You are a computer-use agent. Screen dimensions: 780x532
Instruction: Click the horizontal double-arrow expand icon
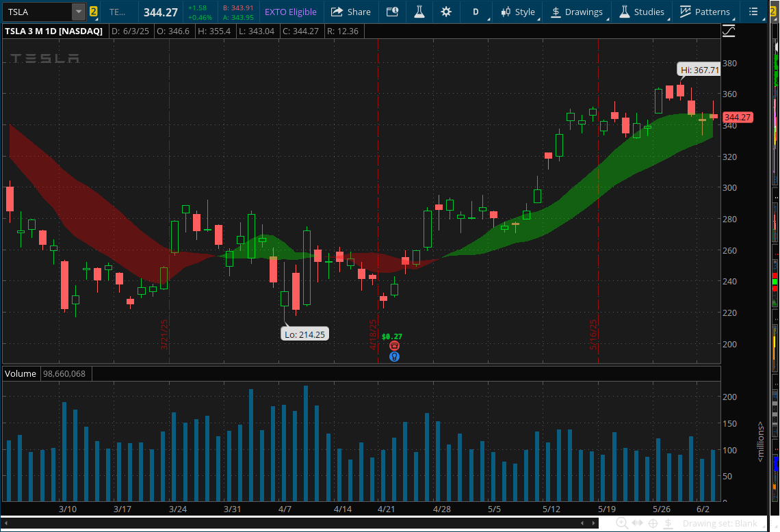click(x=637, y=523)
